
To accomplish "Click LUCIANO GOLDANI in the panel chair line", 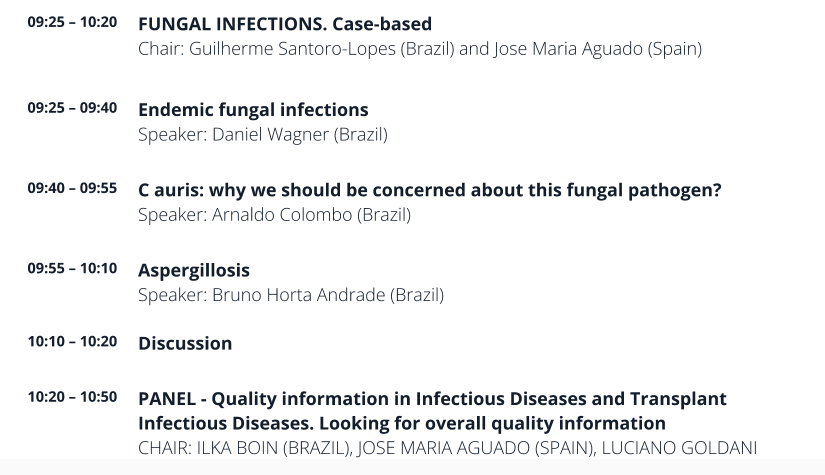I will 679,447.
